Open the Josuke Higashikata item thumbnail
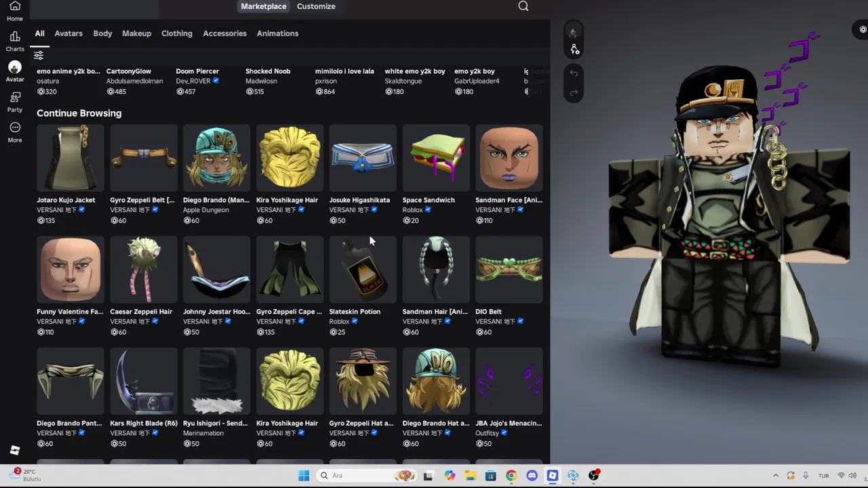 363,158
